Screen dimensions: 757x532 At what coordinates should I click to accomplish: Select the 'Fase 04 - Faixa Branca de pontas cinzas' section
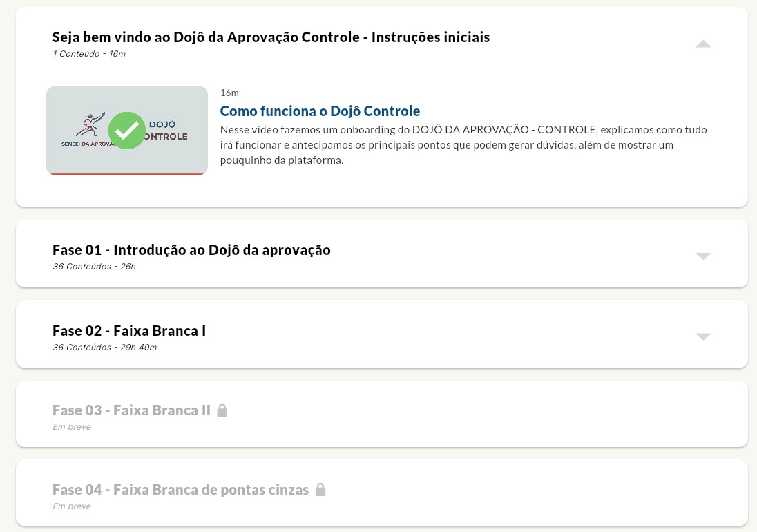(180, 489)
